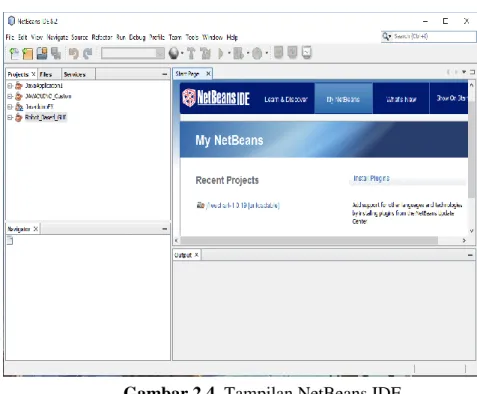
Task: Minimize the Navigator panel
Action: pyautogui.click(x=164, y=229)
